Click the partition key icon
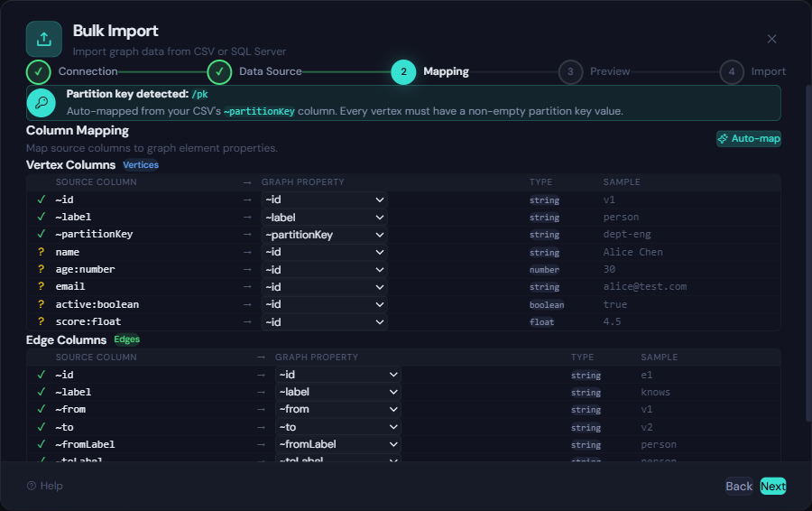 (41, 103)
